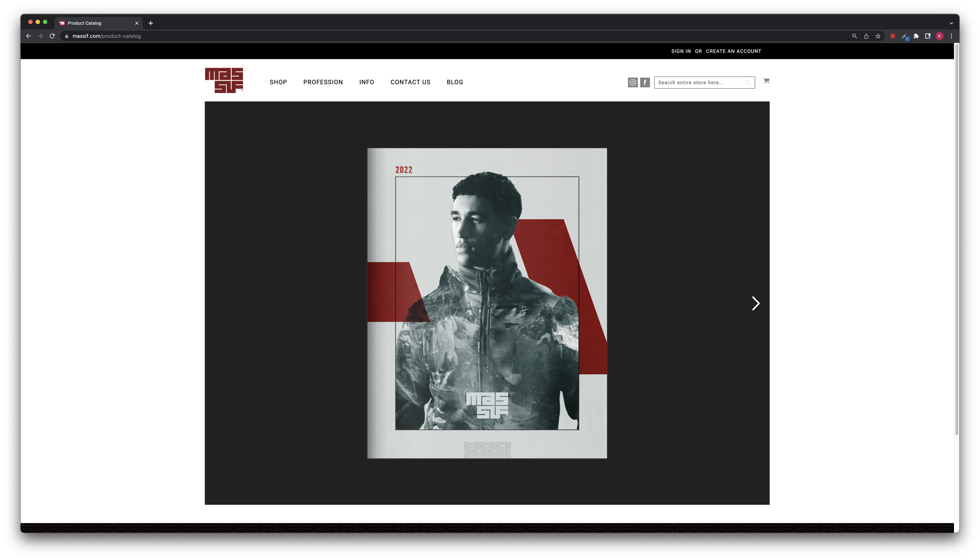The height and width of the screenshot is (560, 980).
Task: Open the shopping cart icon
Action: coord(766,81)
